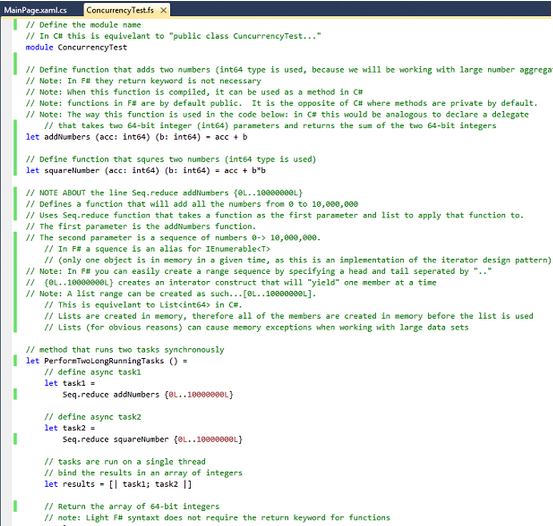
Task: Select the ConcurrencyTest.fs tab
Action: coord(120,10)
